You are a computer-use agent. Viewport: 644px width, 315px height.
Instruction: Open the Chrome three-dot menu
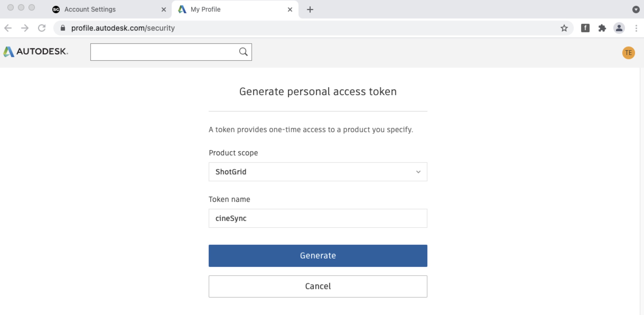[636, 28]
